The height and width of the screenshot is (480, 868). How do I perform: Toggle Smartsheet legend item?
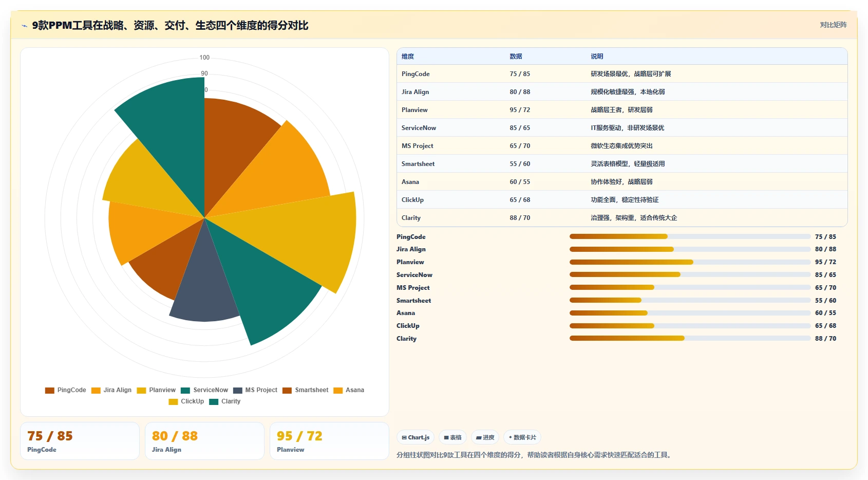(x=306, y=390)
